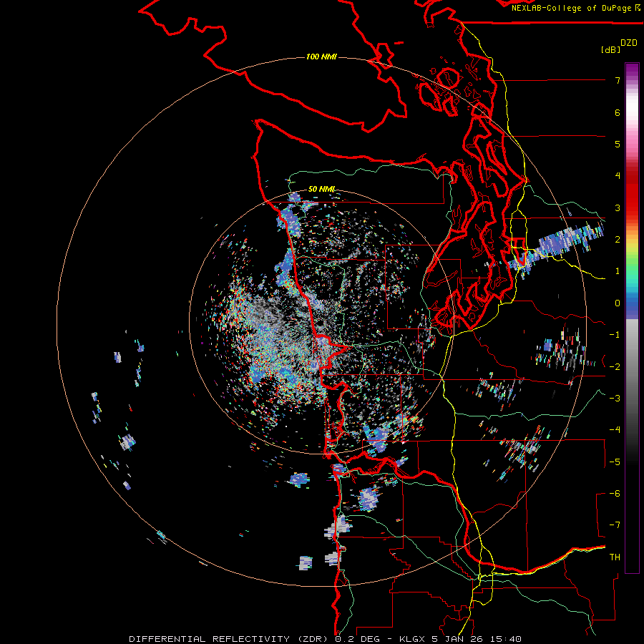The height and width of the screenshot is (644, 644).
Task: Click the DZD legend title
Action: 629,42
